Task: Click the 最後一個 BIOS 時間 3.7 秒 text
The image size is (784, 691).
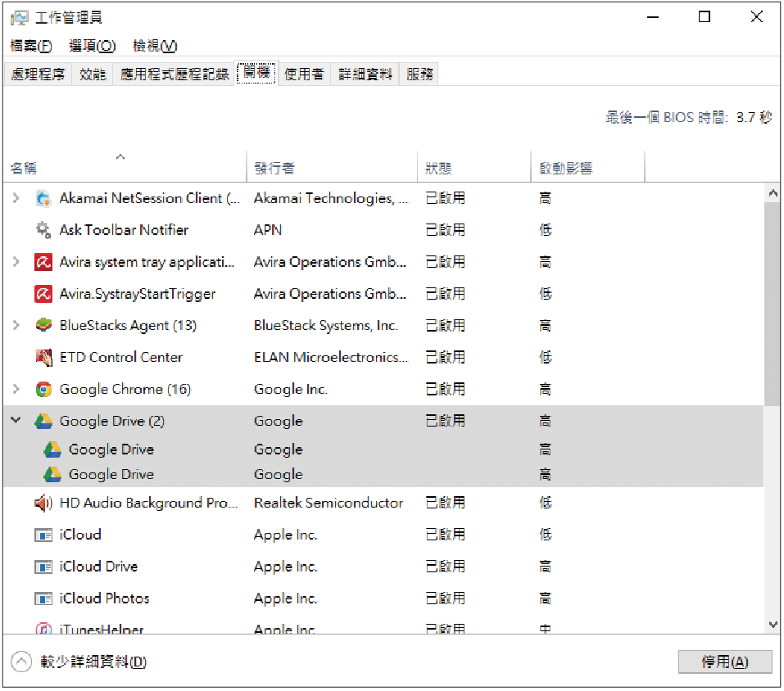Action: [x=688, y=118]
